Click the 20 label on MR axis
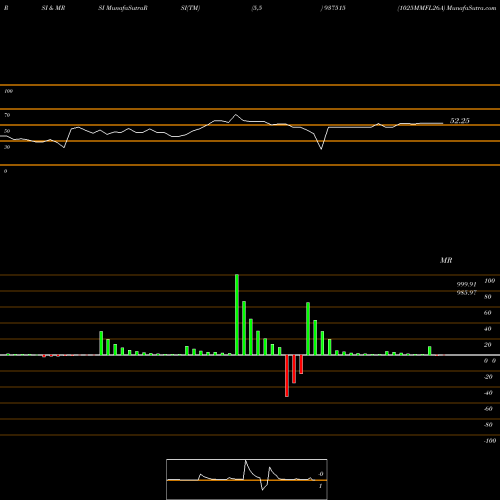 pos(488,345)
